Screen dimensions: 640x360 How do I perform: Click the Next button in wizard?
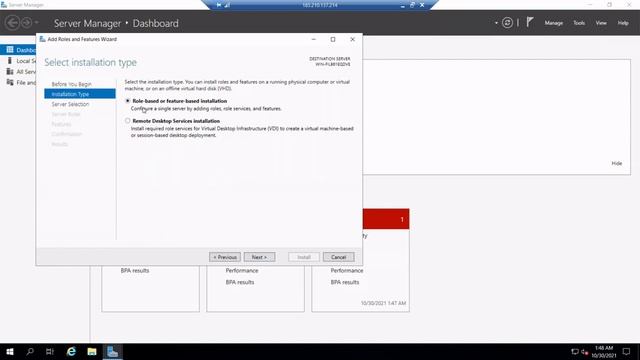[x=259, y=257]
